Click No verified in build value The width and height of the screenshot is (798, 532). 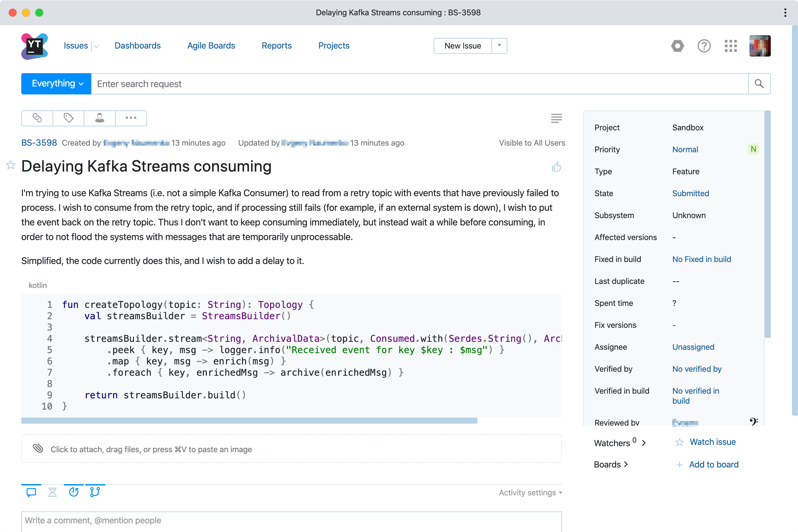point(696,396)
